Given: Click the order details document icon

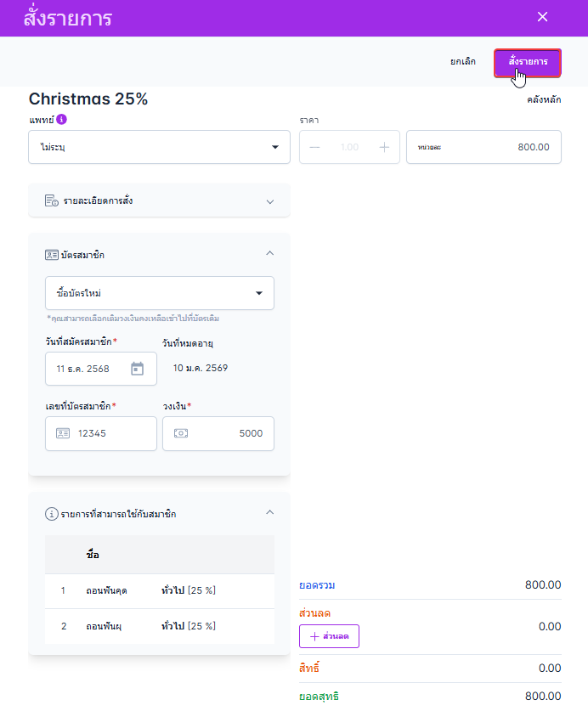Looking at the screenshot, I should point(52,201).
